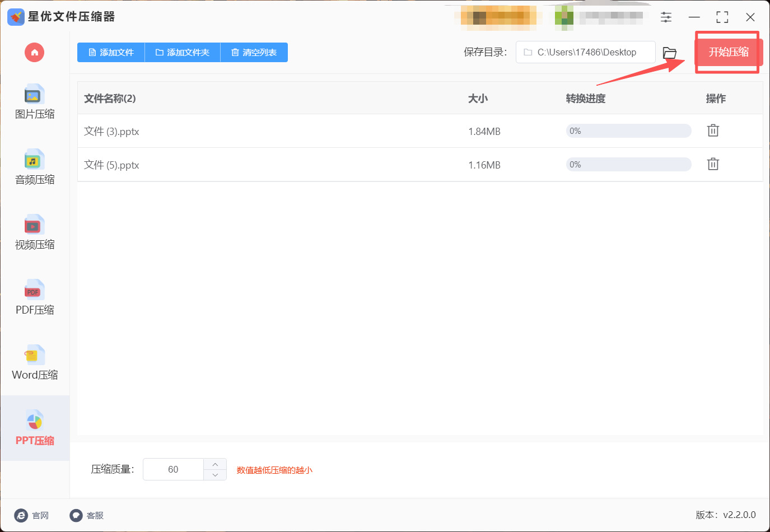Select the PPT压缩 section

pos(35,428)
